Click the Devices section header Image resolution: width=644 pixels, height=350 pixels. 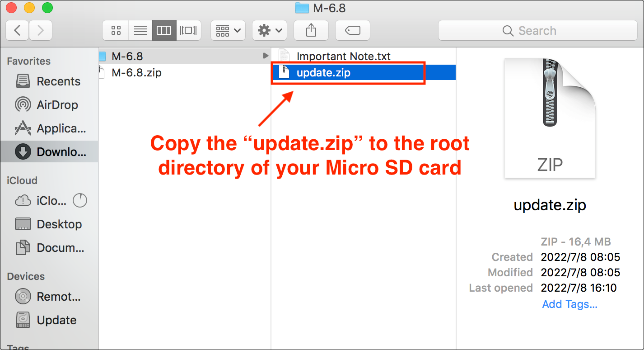click(x=26, y=276)
